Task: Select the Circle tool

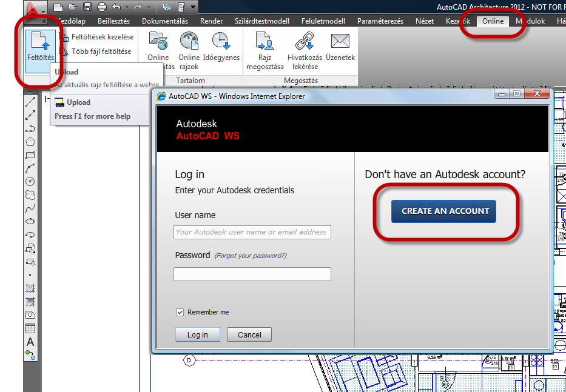Action: 30,181
